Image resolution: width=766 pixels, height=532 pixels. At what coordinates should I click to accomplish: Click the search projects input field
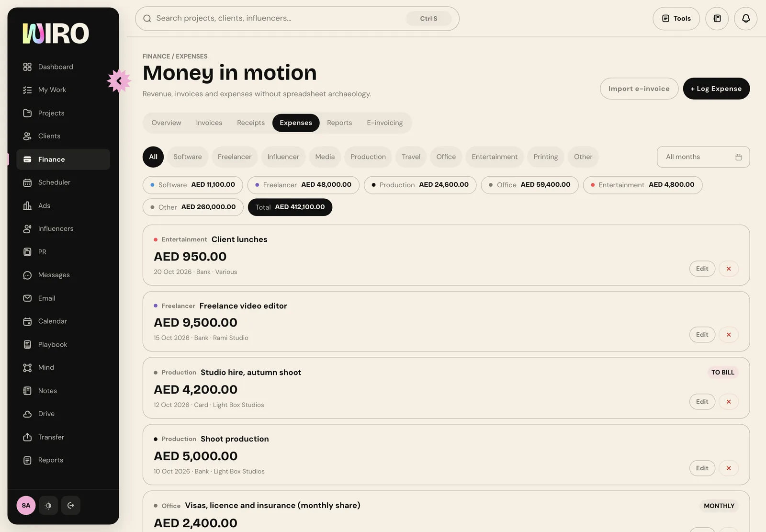297,19
